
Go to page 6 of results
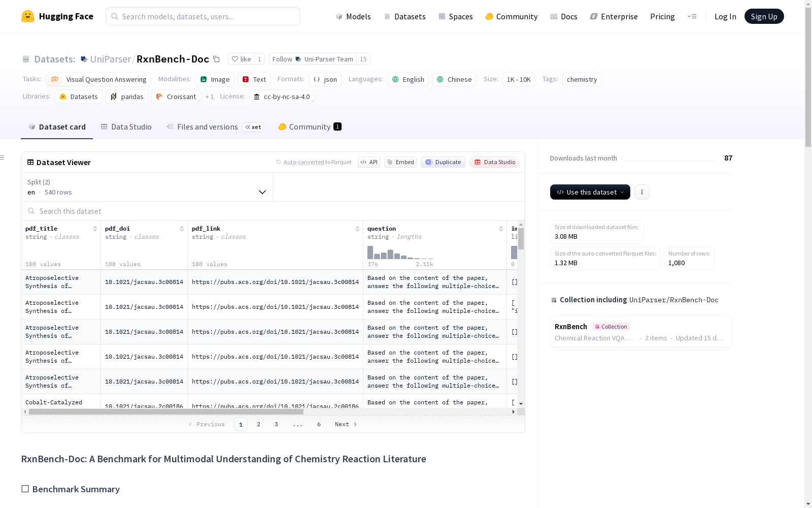[319, 424]
